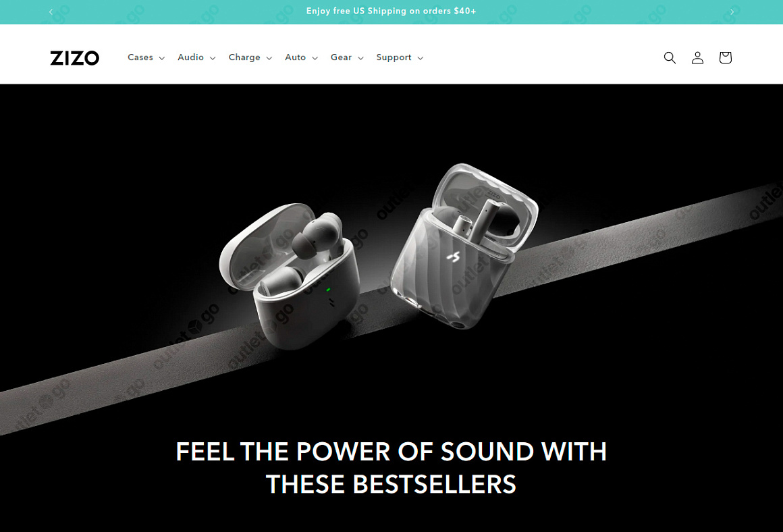Open the Gear menu
Image resolution: width=783 pixels, height=532 pixels.
[x=341, y=57]
